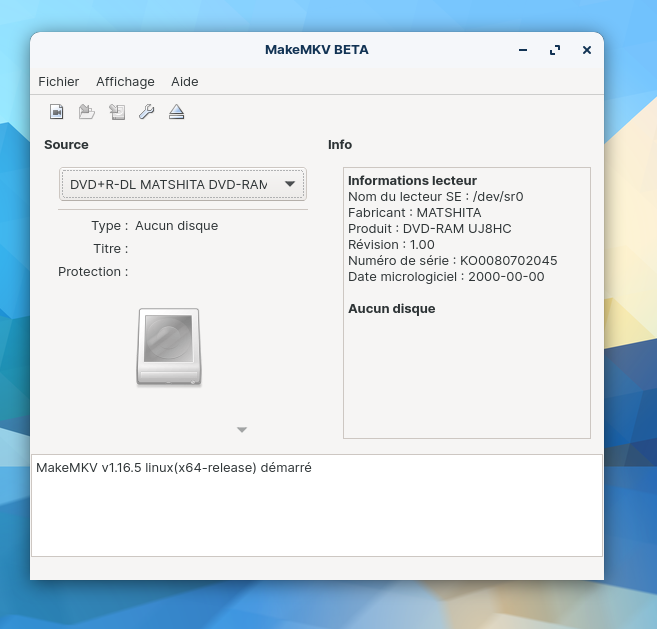Click the Open disc folder icon
The height and width of the screenshot is (629, 657).
(87, 112)
